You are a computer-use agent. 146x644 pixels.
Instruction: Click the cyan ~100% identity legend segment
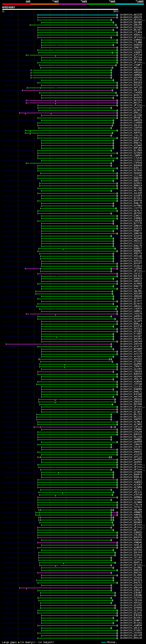pos(130,4)
